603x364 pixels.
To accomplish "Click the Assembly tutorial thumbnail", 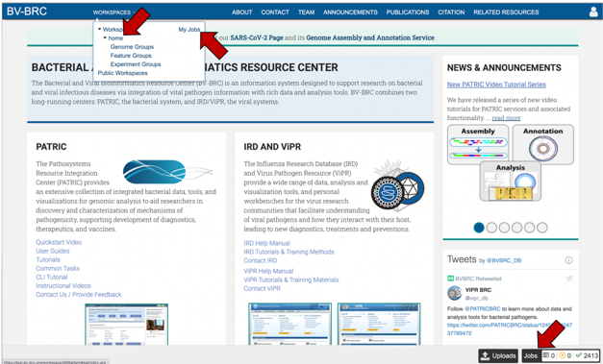I will [478, 144].
